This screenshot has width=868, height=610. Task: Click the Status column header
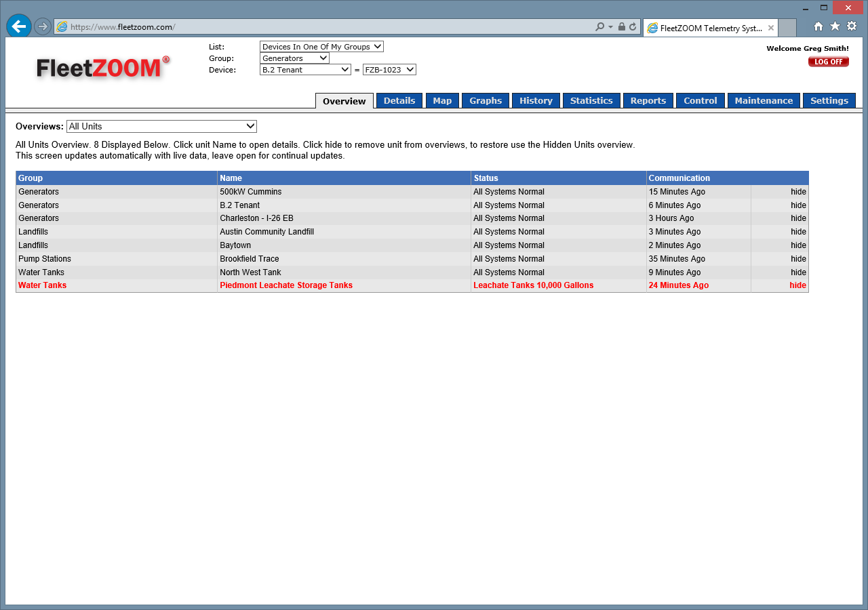coord(559,178)
